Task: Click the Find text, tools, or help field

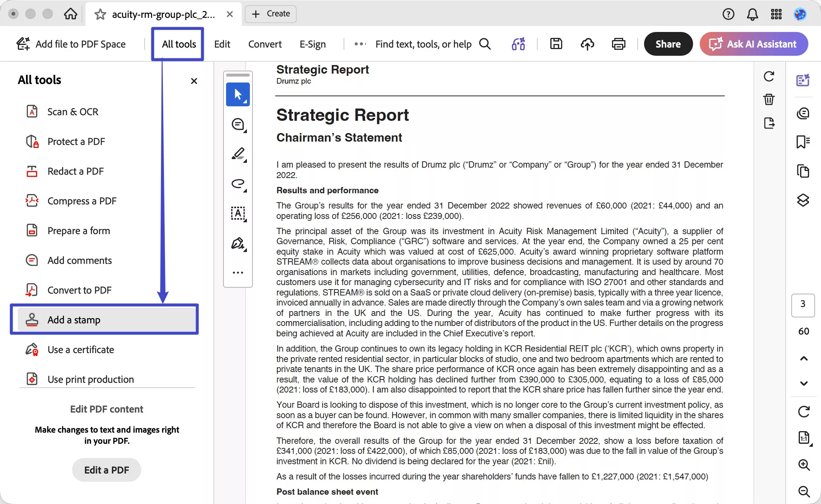Action: [424, 44]
